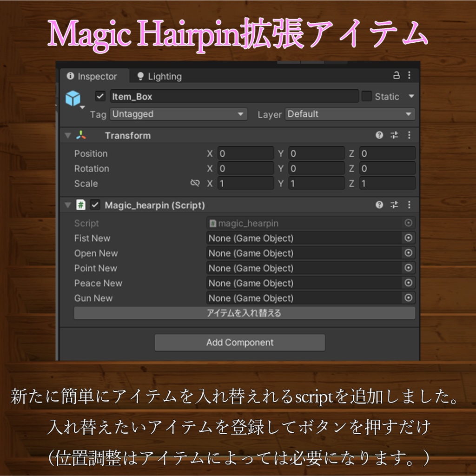Image resolution: width=476 pixels, height=476 pixels.
Task: Open the Transform context menu icon
Action: (x=409, y=135)
